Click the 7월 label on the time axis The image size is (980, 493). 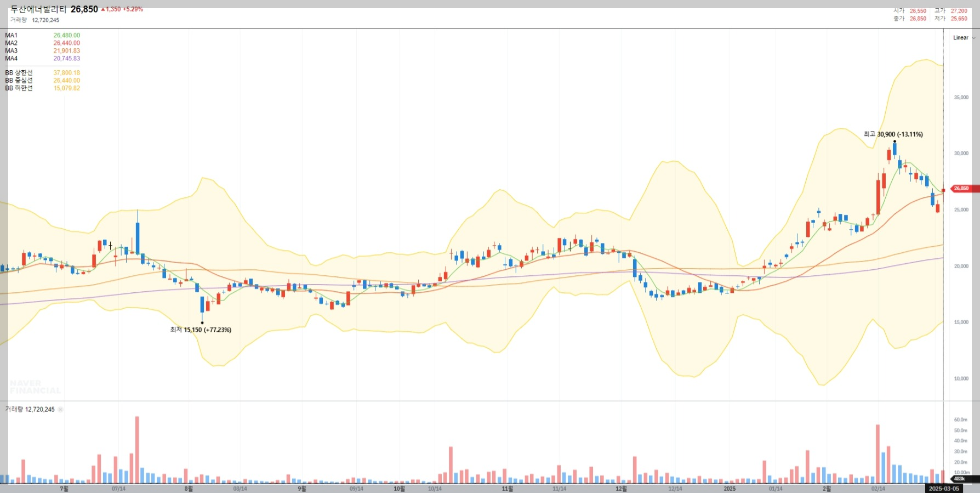pos(64,489)
